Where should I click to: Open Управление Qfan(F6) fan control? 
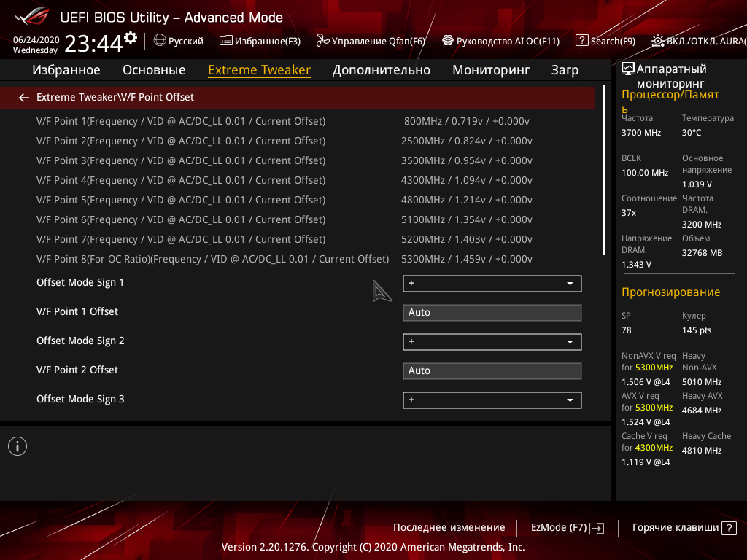point(371,41)
